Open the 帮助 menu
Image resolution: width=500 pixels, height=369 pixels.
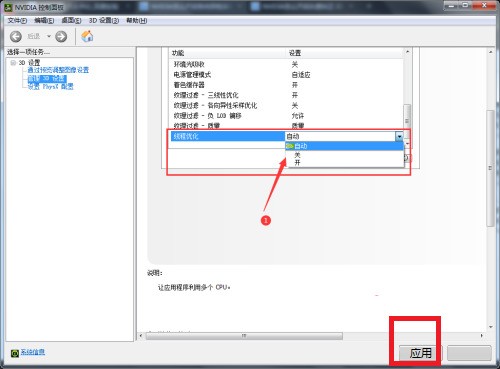pos(136,21)
